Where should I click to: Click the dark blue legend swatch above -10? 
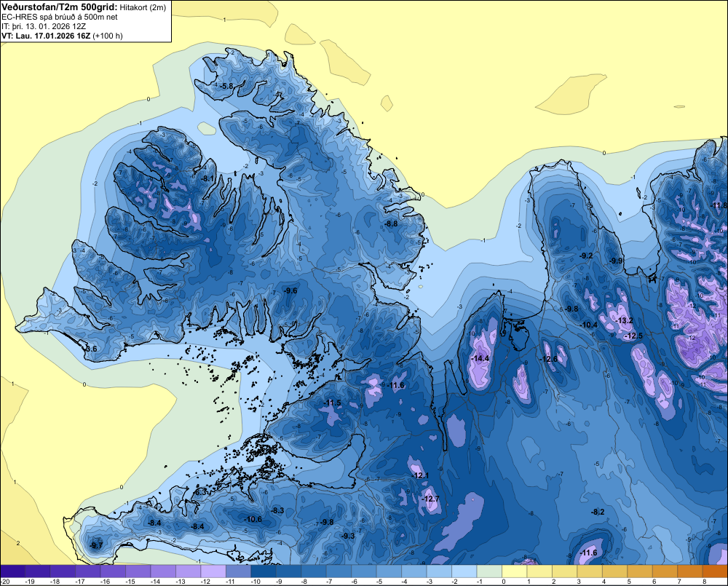[x=264, y=571]
